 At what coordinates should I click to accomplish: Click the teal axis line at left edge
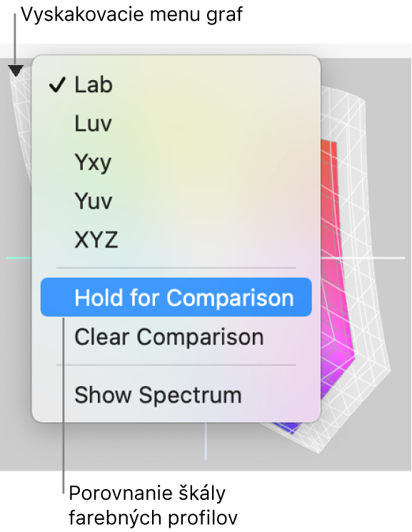(x=19, y=258)
